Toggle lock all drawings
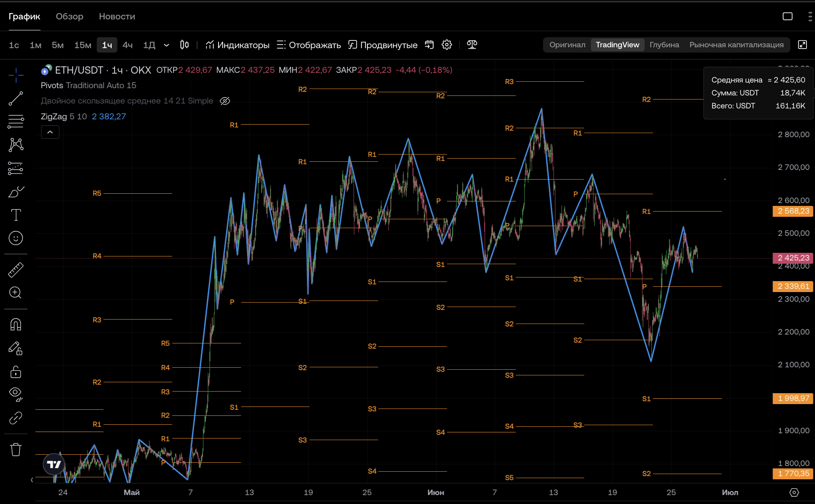The image size is (815, 504). coord(16,372)
